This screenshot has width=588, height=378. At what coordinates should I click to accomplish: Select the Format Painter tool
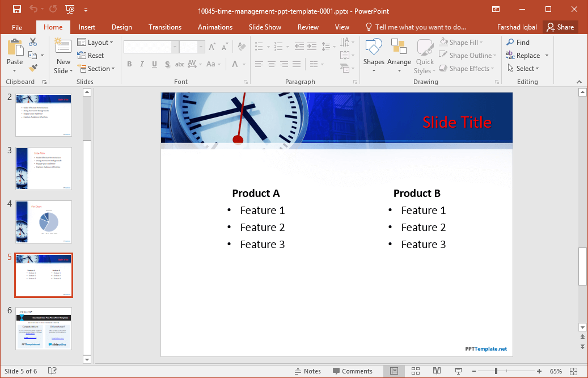click(x=33, y=68)
